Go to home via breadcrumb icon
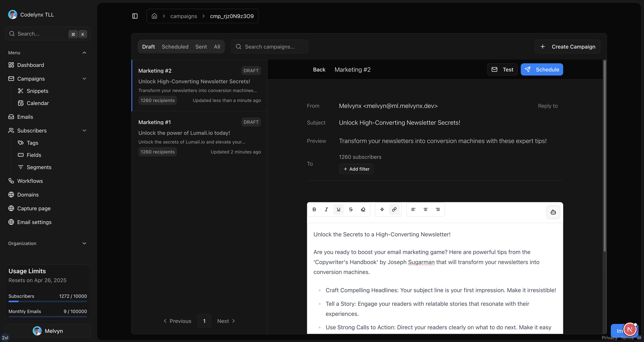This screenshot has height=342, width=644. tap(154, 16)
